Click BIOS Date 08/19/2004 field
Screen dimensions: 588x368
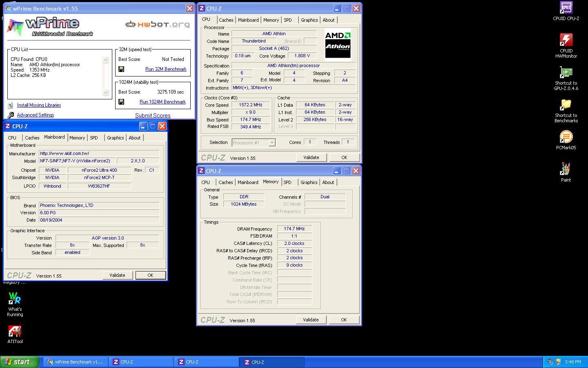tap(99, 220)
